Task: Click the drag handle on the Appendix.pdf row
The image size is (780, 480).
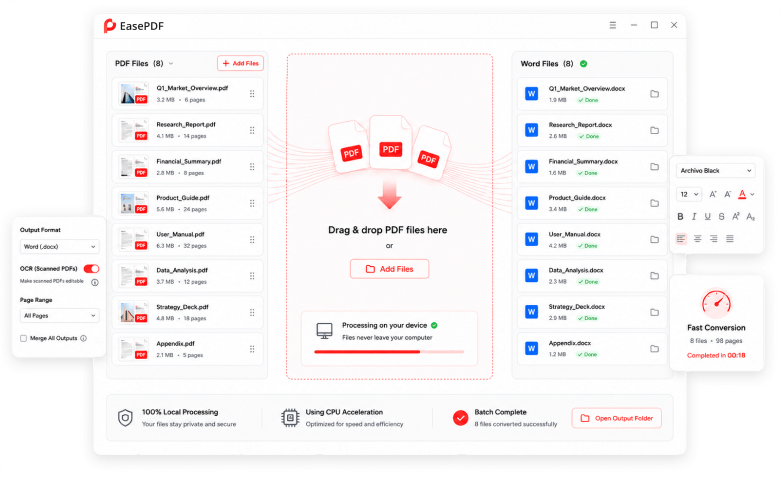Action: point(252,349)
